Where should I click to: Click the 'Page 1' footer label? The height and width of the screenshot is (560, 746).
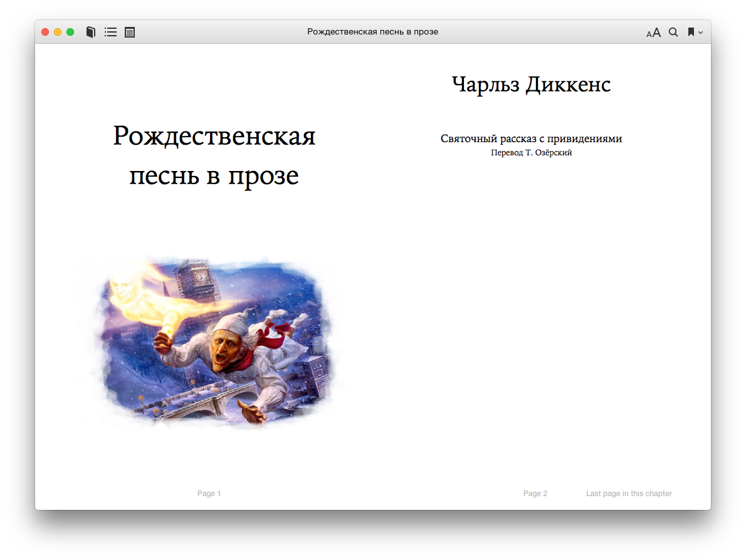(209, 494)
